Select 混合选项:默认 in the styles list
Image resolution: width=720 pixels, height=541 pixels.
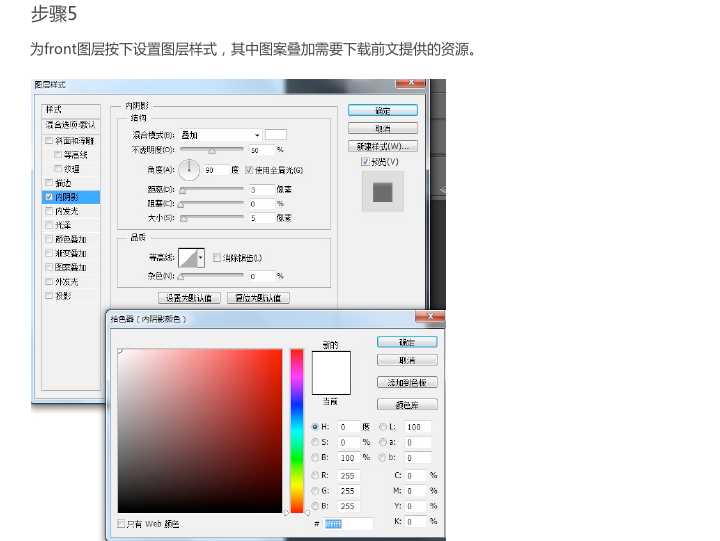(71, 125)
